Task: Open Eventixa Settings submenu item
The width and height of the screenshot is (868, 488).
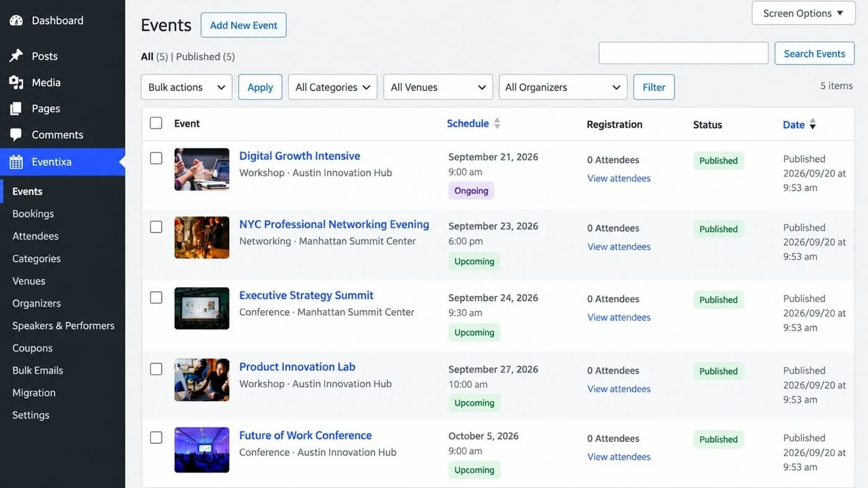Action: [x=30, y=415]
